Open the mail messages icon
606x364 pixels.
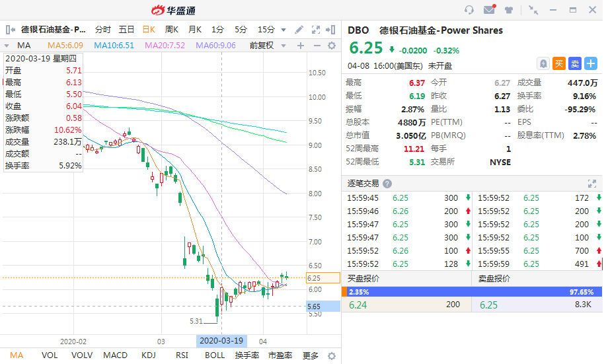click(x=490, y=9)
